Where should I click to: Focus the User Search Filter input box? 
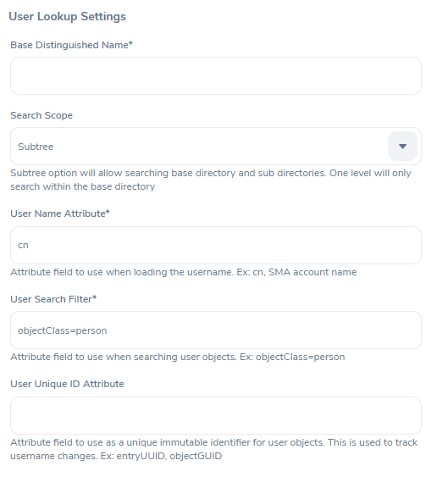coord(216,330)
